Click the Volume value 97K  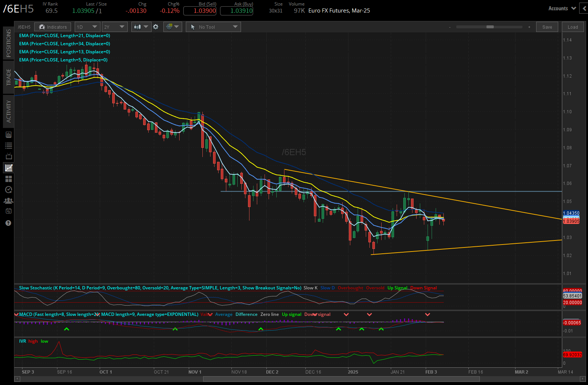click(x=300, y=11)
